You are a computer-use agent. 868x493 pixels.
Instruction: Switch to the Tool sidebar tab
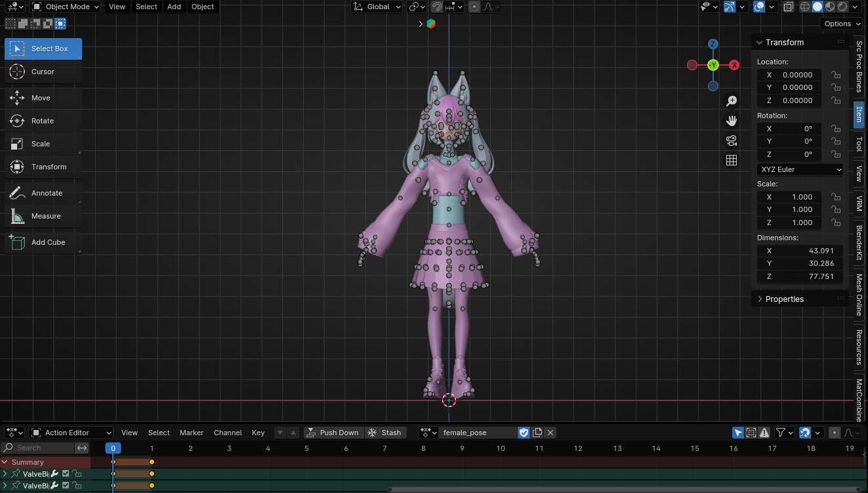click(x=859, y=144)
